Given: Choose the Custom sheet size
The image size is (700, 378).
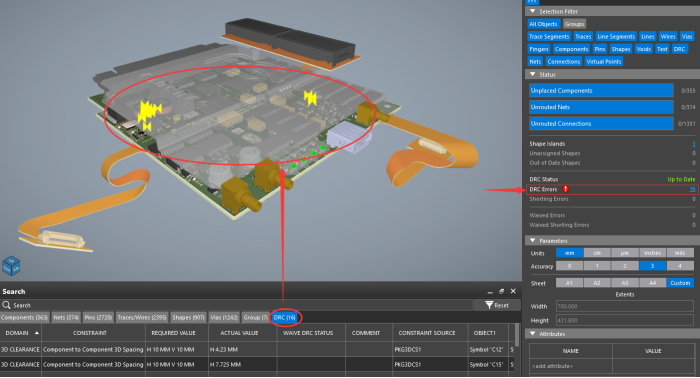Looking at the screenshot, I should [680, 283].
